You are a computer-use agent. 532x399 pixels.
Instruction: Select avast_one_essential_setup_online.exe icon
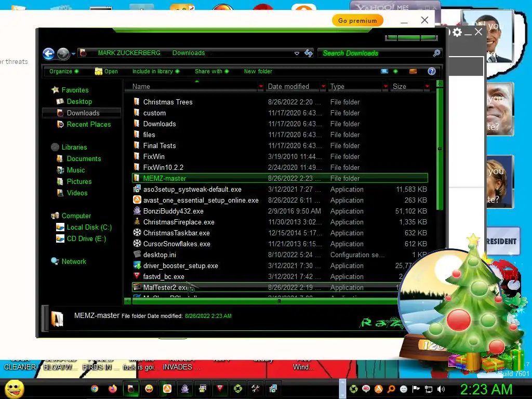coord(137,200)
